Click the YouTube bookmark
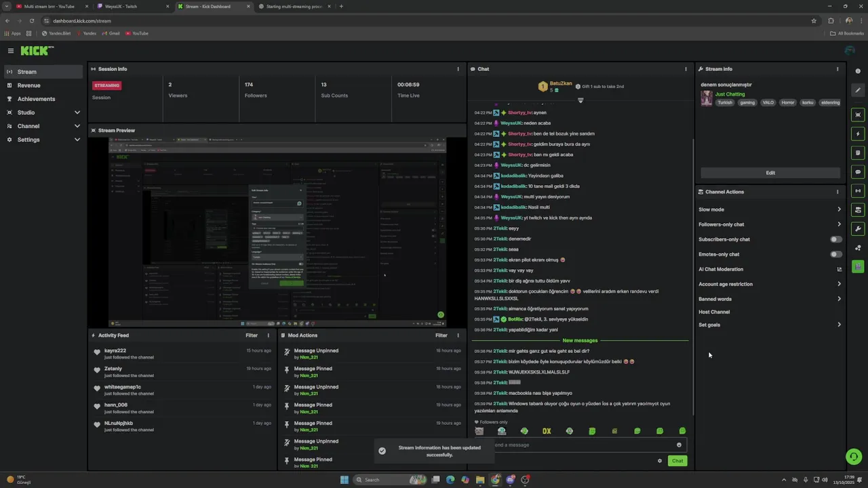Image resolution: width=868 pixels, height=488 pixels. (x=137, y=33)
